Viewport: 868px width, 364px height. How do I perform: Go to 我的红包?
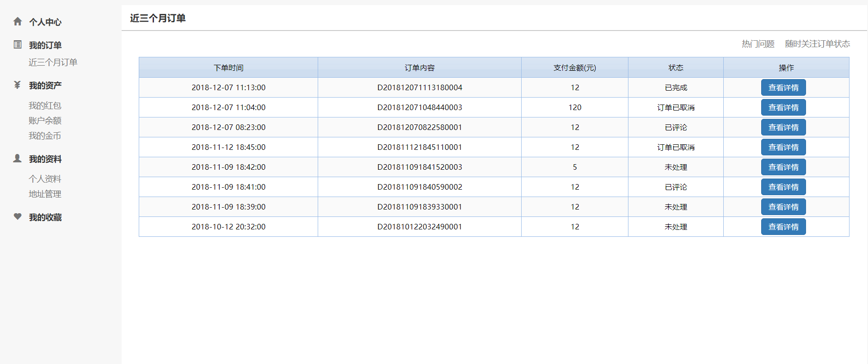click(x=45, y=105)
